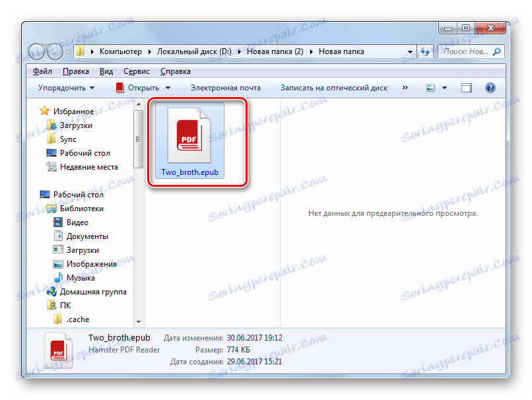The image size is (532, 400).
Task: Open the Документы library
Action: 87,236
